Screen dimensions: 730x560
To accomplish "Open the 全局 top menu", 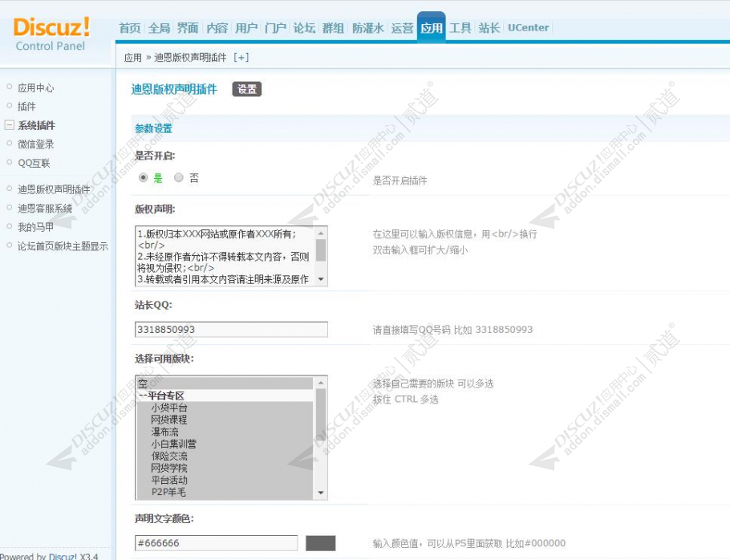I will pos(159,28).
